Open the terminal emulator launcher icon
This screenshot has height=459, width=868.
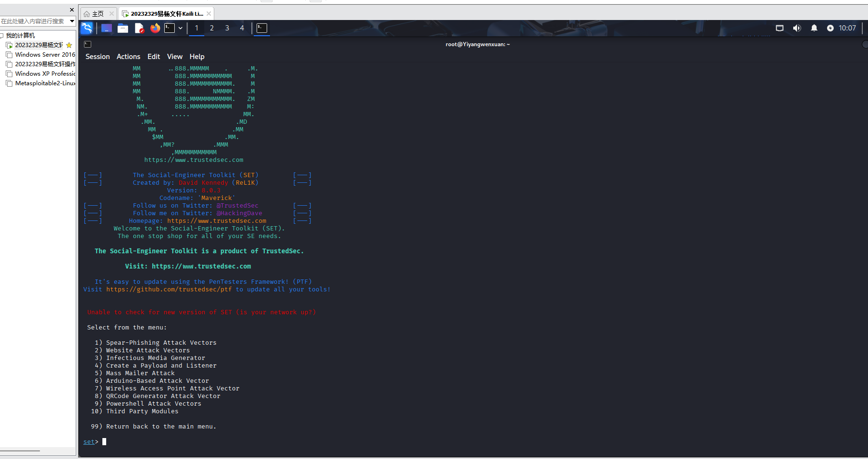pos(170,28)
